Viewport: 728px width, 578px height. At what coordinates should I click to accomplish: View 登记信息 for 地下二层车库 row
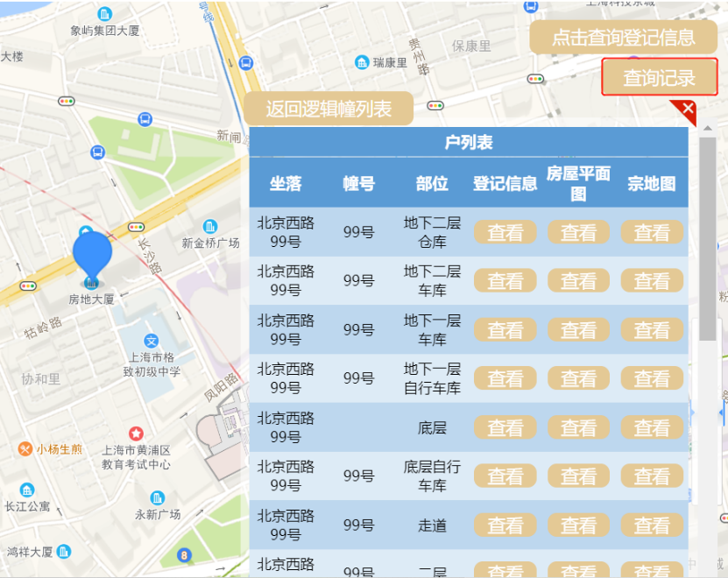(505, 280)
